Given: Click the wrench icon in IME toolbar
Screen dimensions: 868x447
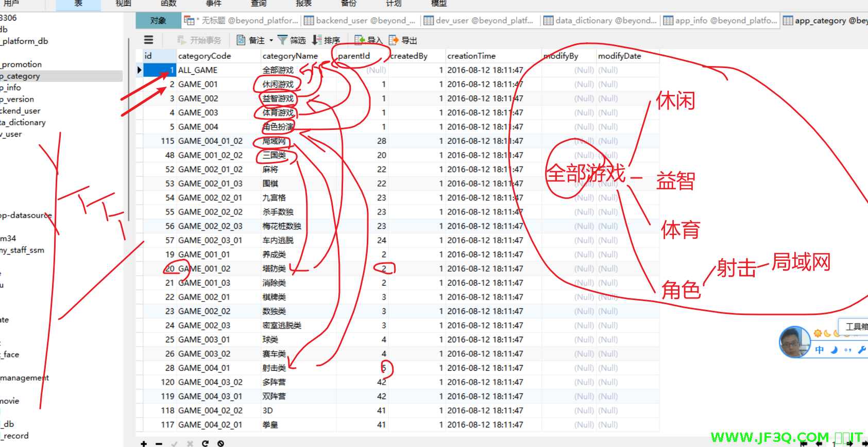Looking at the screenshot, I should (x=861, y=350).
